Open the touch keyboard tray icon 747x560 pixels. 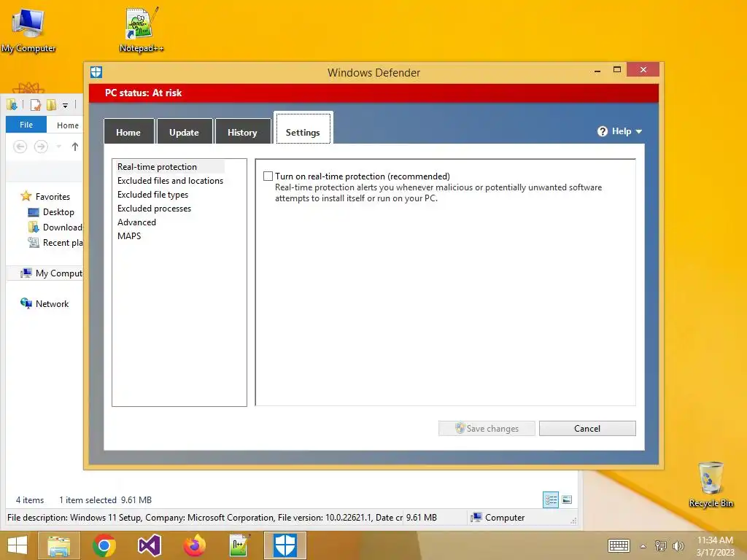pos(619,545)
